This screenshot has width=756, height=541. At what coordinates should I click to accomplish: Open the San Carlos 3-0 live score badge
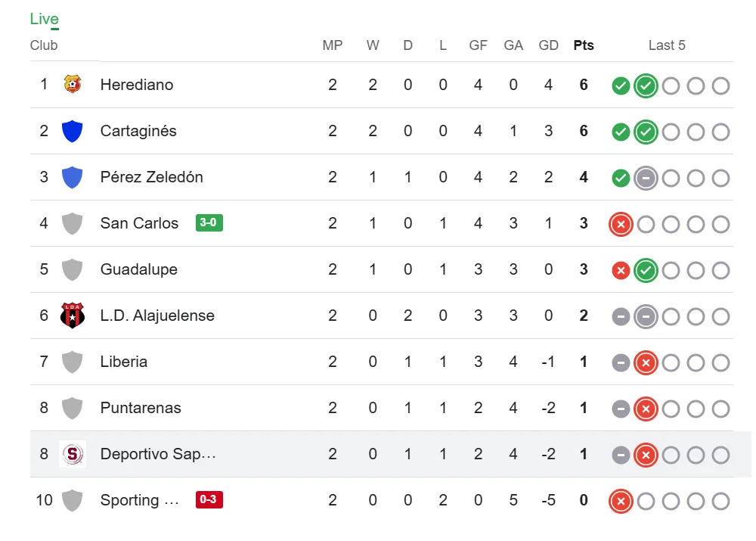(209, 223)
